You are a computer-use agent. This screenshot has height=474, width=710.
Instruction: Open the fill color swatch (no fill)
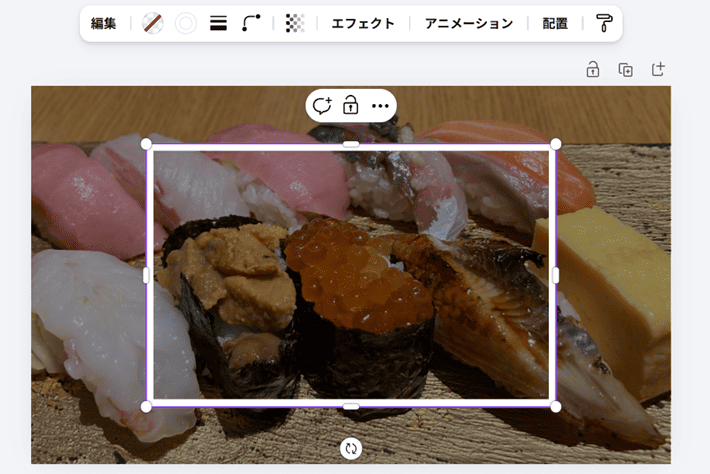(153, 23)
